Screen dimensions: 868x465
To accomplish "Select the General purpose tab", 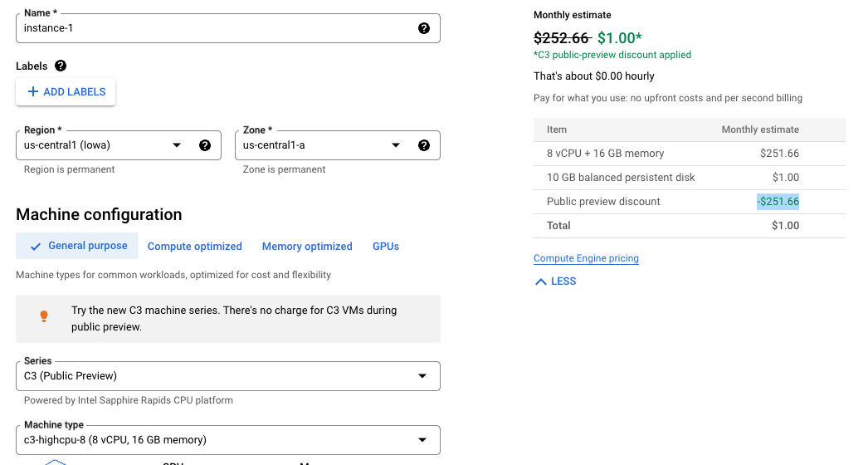I will [x=77, y=246].
